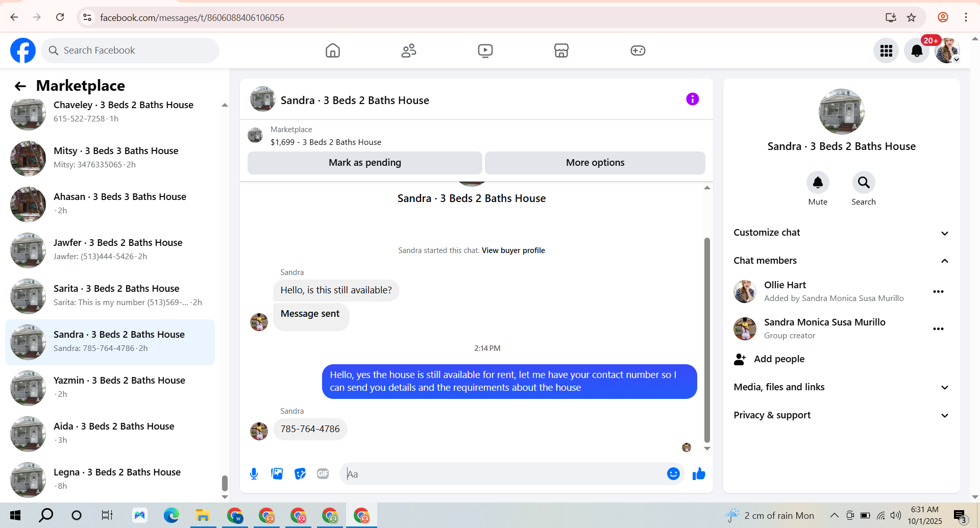Open the browser three-dot menu
The width and height of the screenshot is (980, 528).
point(966,17)
